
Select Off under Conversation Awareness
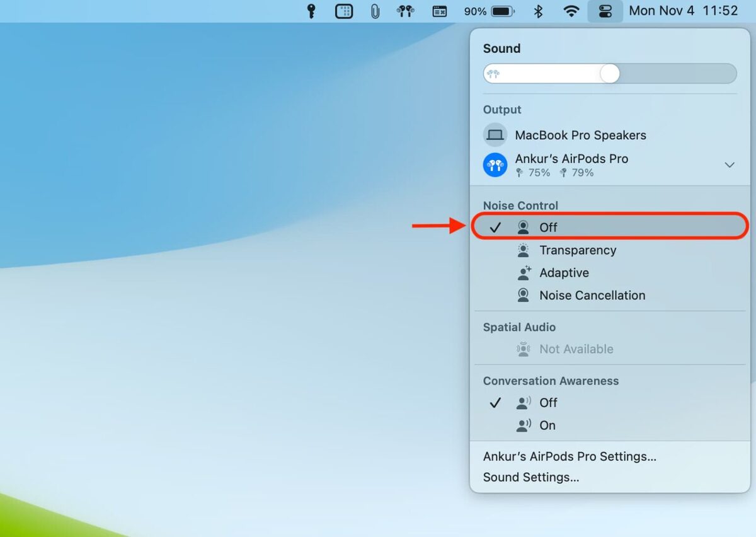(x=548, y=403)
